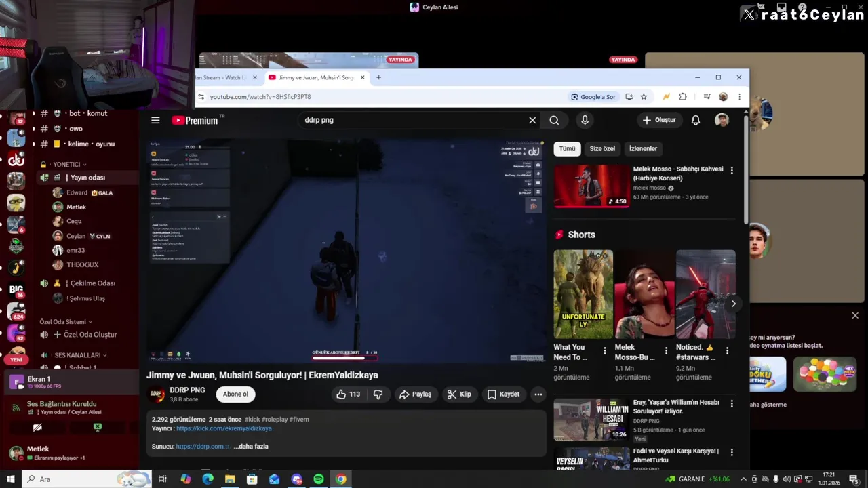Open File Explorer from the taskbar
This screenshot has width=868, height=488.
(230, 479)
